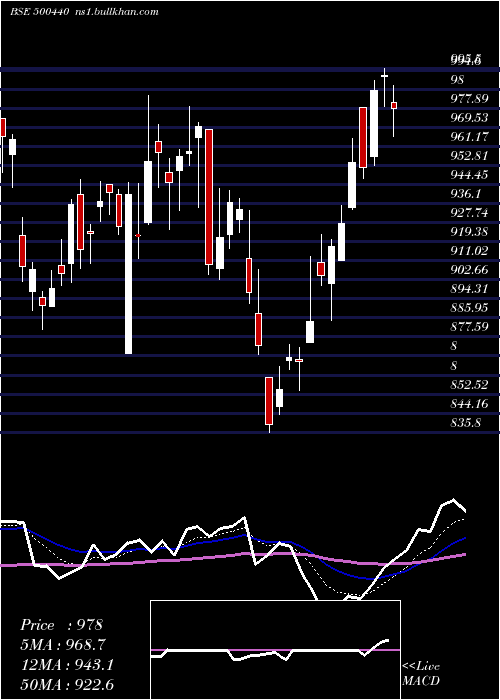500x700 pixels.
Task: Click the Price : 978 readout
Action: 62,625
